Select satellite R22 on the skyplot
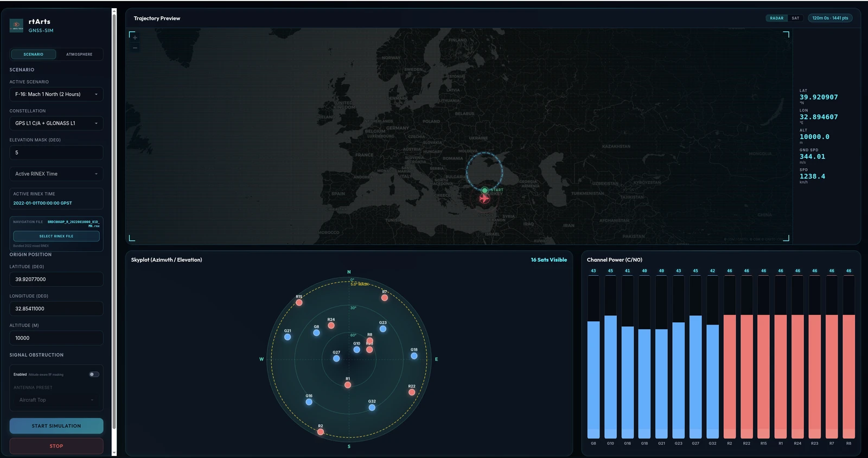 (412, 392)
